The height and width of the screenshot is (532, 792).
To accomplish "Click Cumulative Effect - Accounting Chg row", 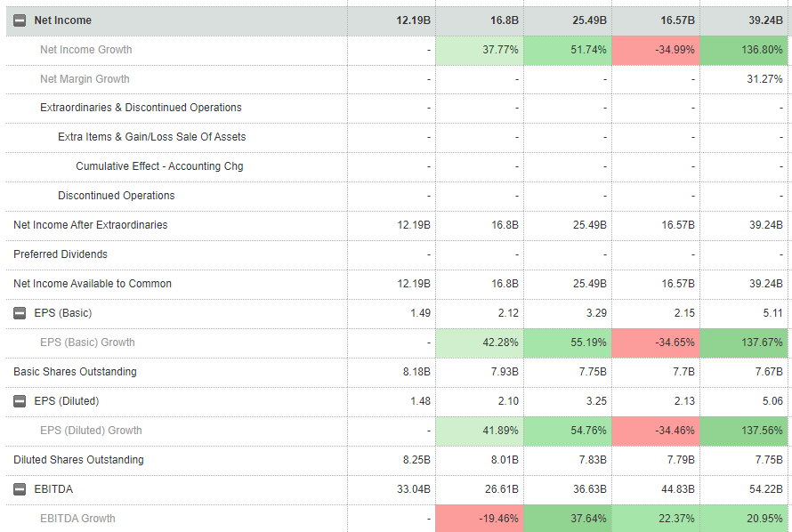I will point(159,166).
